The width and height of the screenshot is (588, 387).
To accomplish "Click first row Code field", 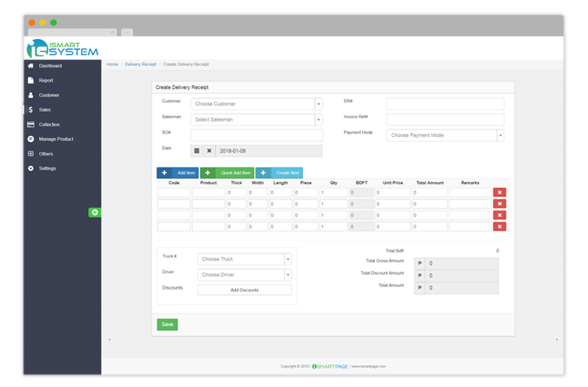I will tap(174, 192).
